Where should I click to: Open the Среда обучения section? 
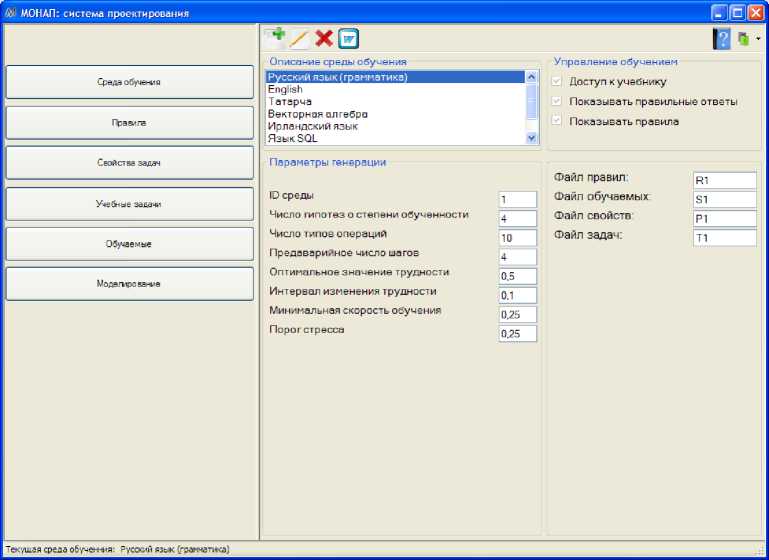pos(129,82)
